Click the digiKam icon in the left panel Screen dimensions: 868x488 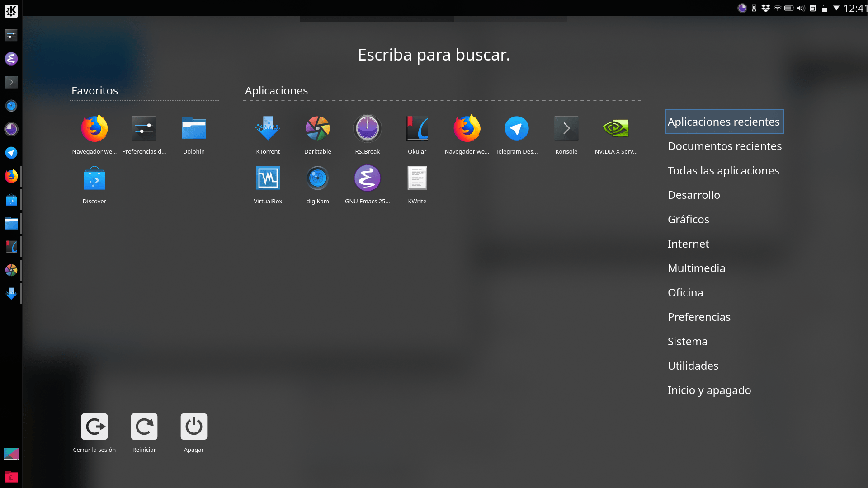coord(11,105)
